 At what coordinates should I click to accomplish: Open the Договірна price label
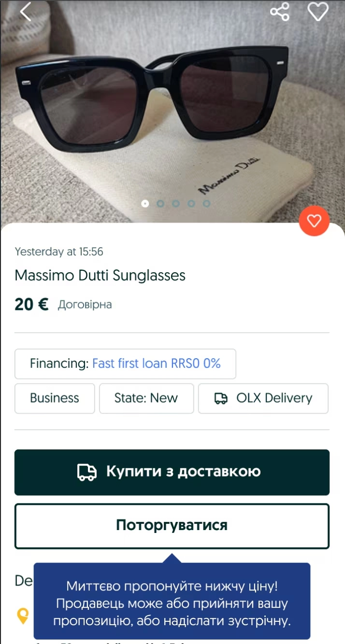point(85,305)
